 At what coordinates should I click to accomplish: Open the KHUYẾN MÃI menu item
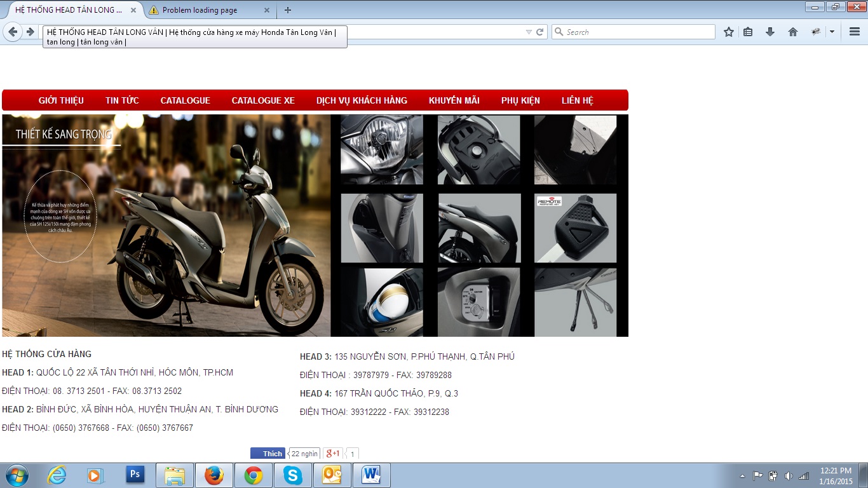[454, 100]
